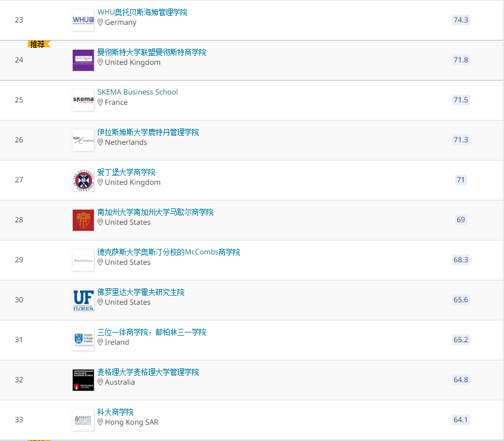Click the location pin in rank 29 row
The width and height of the screenshot is (504, 441).
(x=101, y=262)
